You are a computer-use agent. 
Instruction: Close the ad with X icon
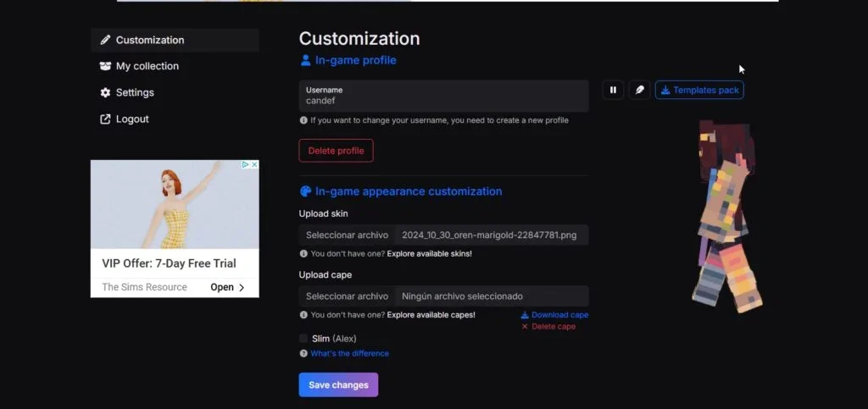tap(254, 165)
